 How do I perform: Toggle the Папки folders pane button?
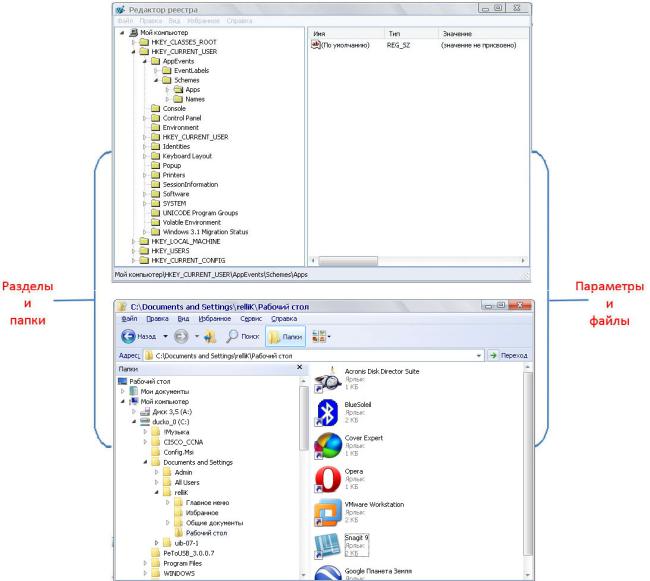286,336
